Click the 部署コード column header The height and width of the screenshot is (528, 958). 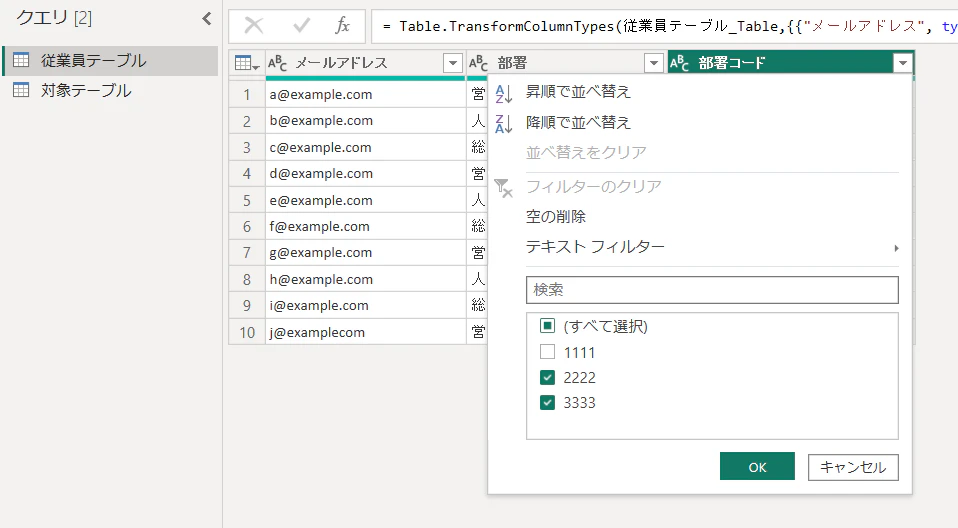click(x=791, y=63)
